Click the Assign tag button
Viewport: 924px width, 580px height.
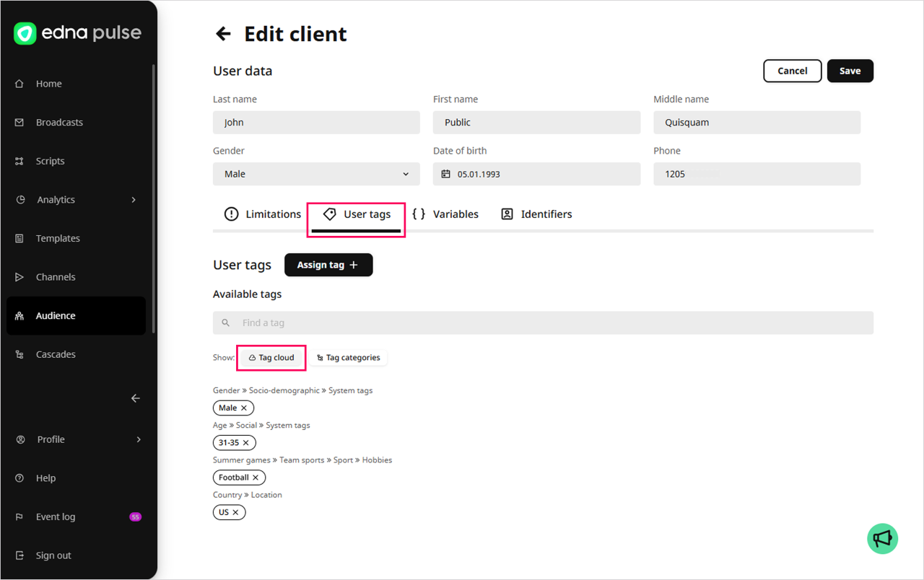328,265
